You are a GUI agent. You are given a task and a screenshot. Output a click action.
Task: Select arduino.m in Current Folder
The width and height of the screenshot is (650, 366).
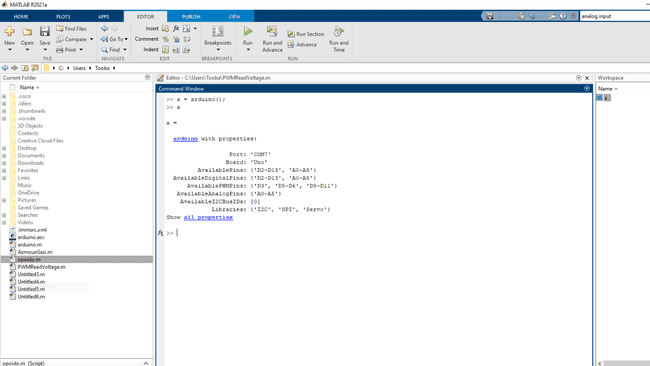[x=29, y=245]
